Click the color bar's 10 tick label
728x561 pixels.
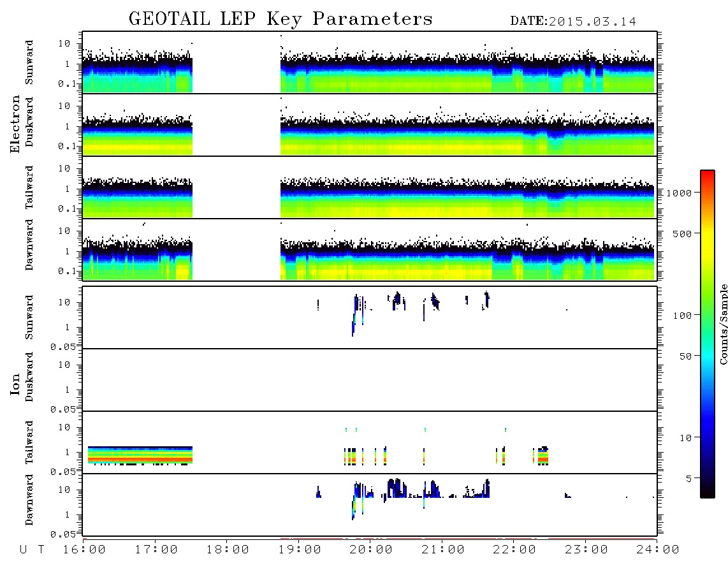click(685, 438)
